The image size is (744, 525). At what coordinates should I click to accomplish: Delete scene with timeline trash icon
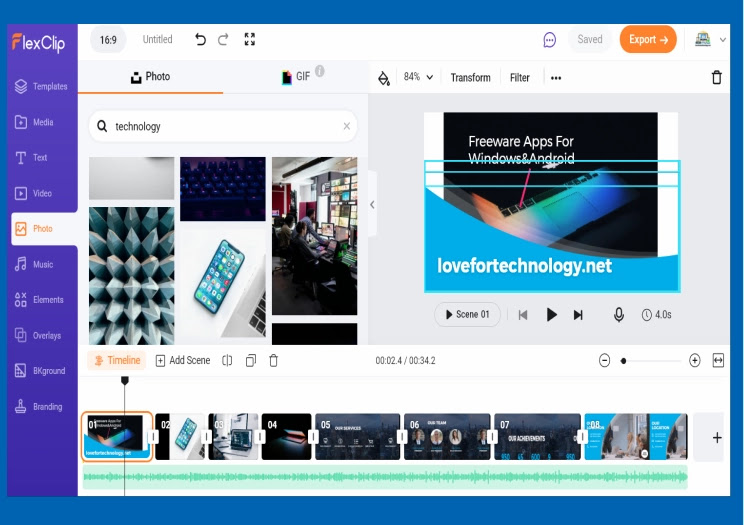[273, 361]
